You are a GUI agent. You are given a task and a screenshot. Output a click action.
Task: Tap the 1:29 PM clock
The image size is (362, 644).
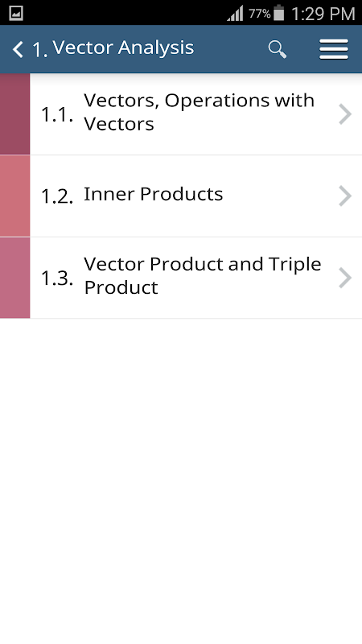pos(323,14)
